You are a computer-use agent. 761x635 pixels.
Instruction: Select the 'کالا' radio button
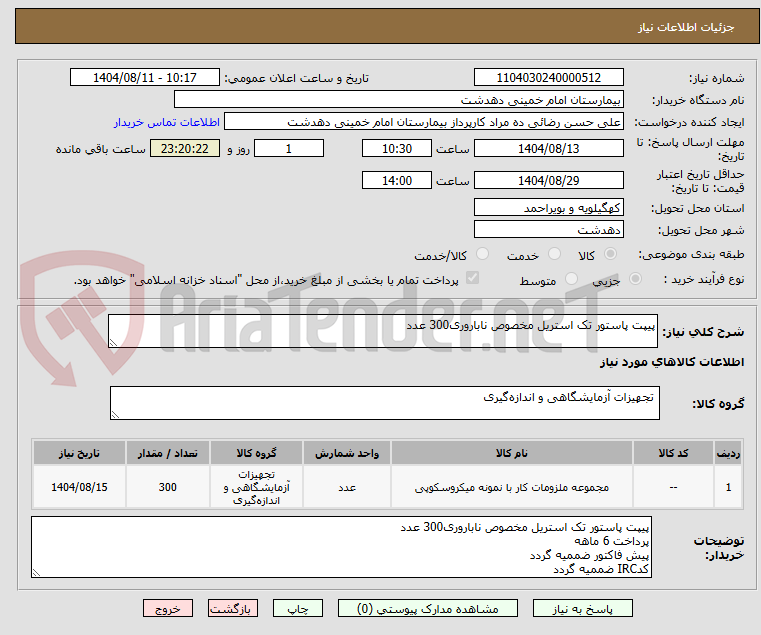pos(611,254)
